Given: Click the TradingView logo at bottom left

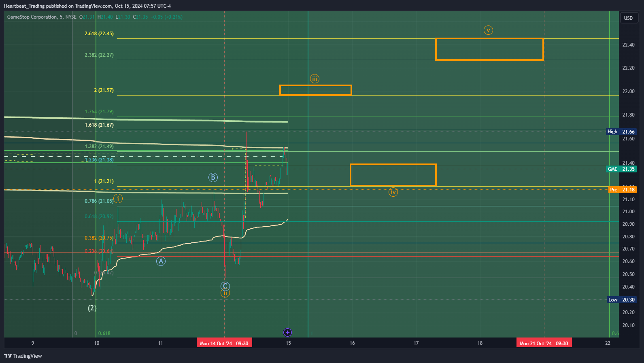Looking at the screenshot, I should (x=23, y=356).
